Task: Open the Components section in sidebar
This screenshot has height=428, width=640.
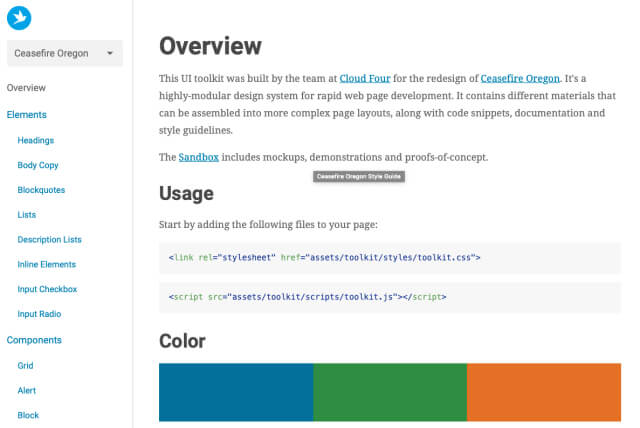Action: (x=34, y=340)
